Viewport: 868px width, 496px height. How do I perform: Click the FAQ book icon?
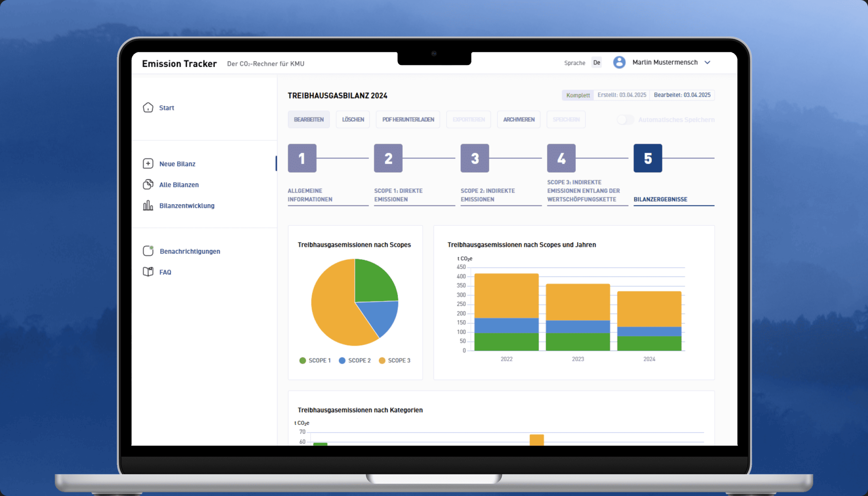(148, 271)
